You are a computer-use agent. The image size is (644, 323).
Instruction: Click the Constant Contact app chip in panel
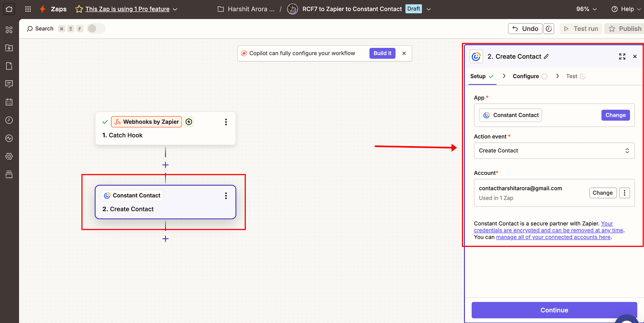click(511, 115)
